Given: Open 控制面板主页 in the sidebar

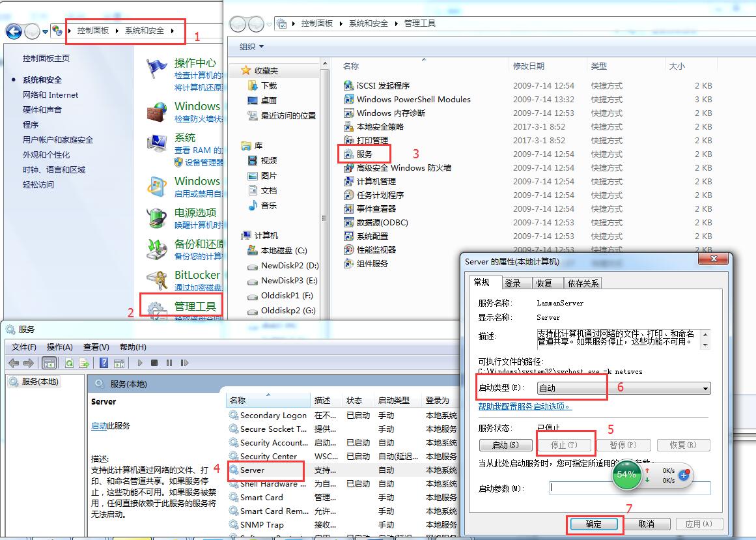Looking at the screenshot, I should click(x=46, y=59).
